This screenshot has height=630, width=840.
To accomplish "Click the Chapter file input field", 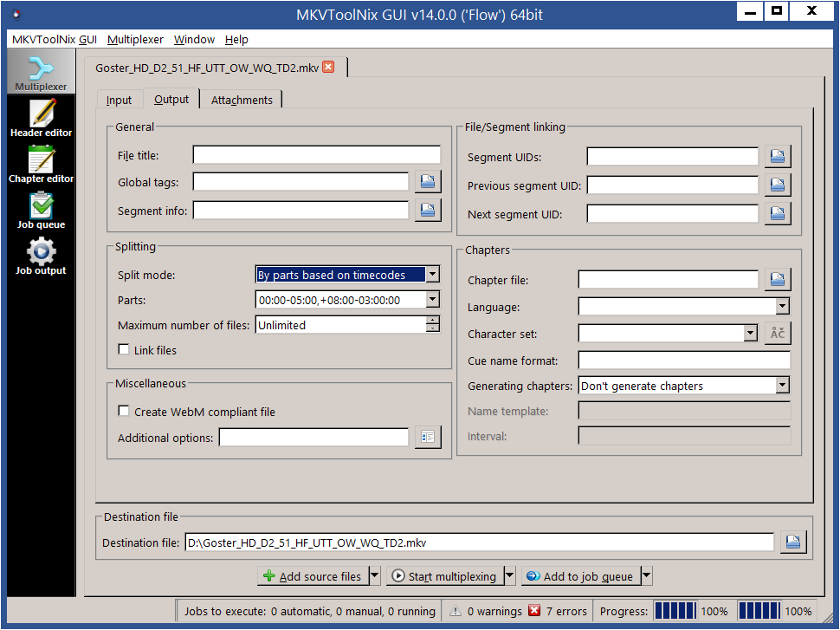I will (x=669, y=279).
